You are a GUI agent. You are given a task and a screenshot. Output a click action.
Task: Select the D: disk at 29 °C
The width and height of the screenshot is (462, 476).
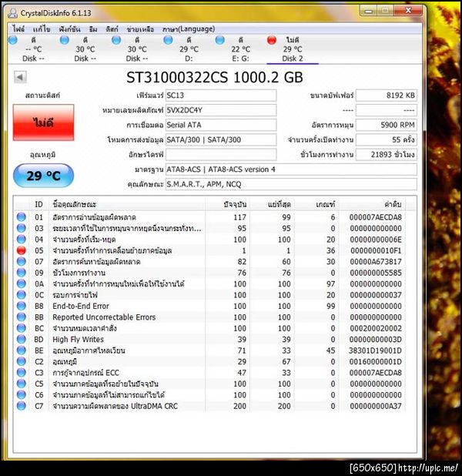(x=189, y=49)
